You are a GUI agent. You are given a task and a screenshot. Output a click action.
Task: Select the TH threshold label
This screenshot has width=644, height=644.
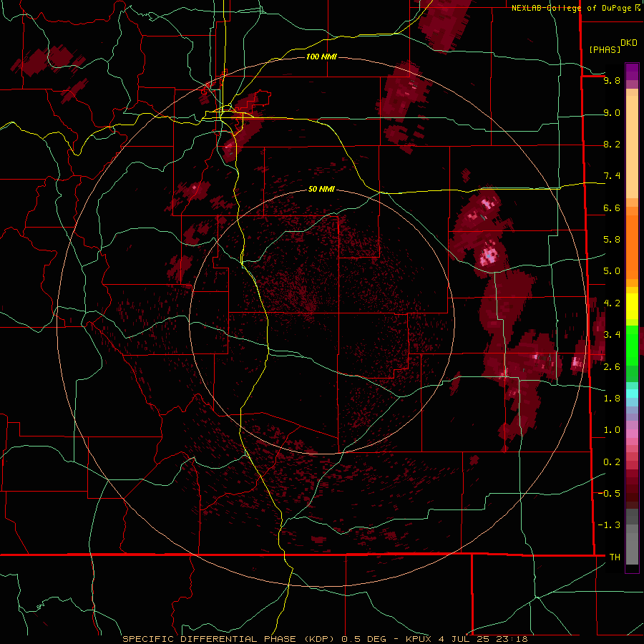tap(615, 557)
